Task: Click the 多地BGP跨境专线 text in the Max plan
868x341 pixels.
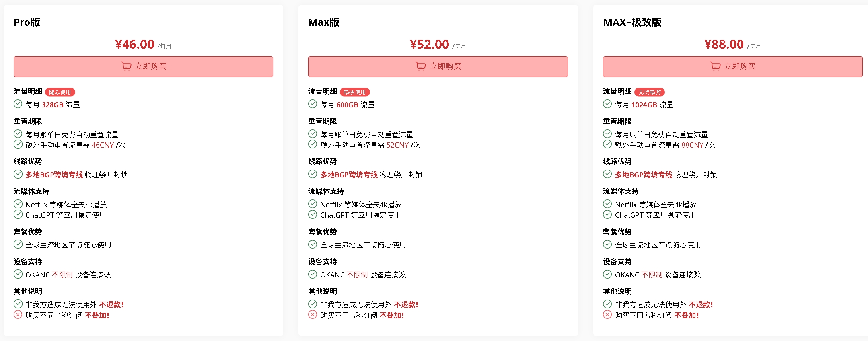Action: [349, 175]
